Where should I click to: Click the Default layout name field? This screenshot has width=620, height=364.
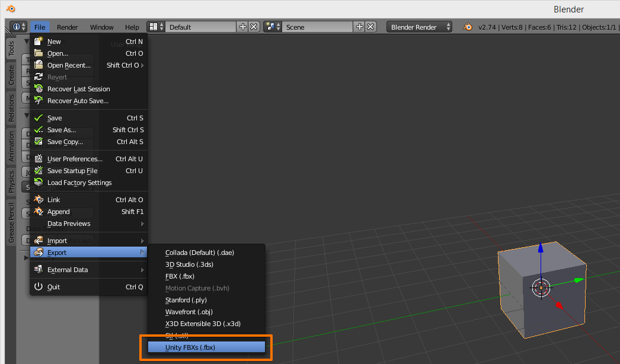click(202, 27)
